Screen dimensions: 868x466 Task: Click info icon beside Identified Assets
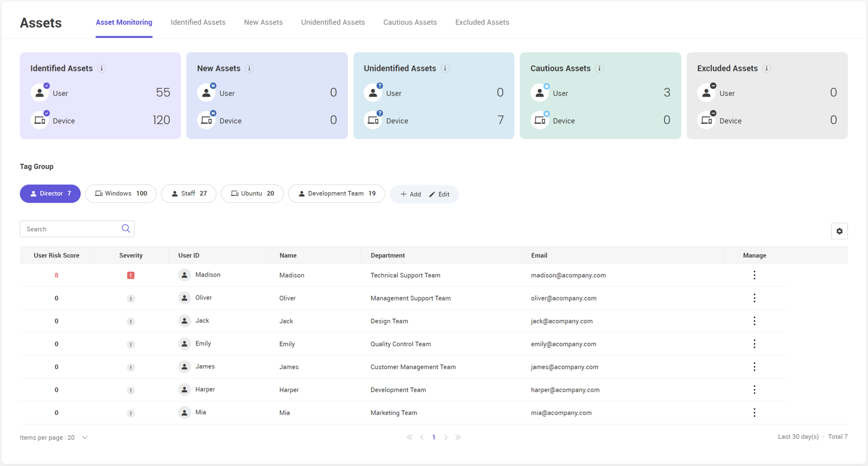(101, 68)
